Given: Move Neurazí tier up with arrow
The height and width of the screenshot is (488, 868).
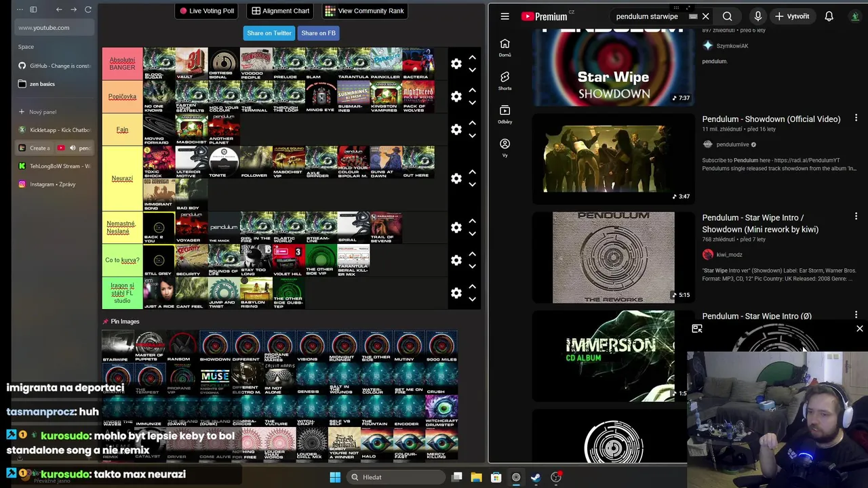Looking at the screenshot, I should (472, 172).
